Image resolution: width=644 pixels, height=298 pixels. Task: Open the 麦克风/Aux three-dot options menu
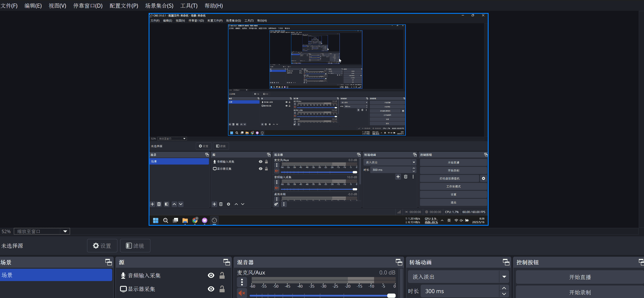click(x=242, y=282)
